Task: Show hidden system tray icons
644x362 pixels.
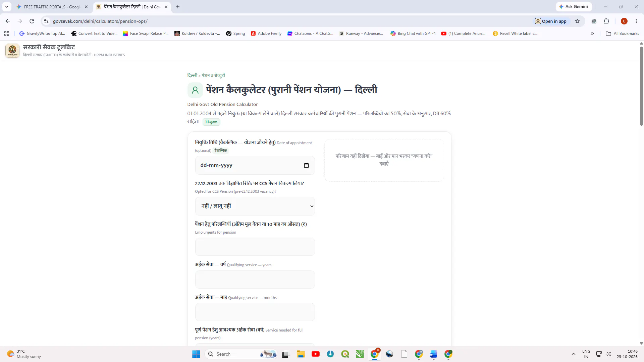Action: tap(574, 354)
